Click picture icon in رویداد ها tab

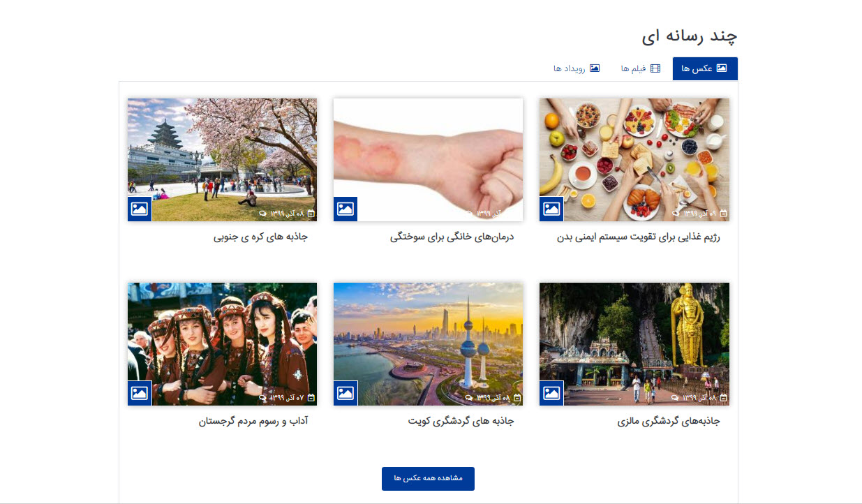coord(595,68)
